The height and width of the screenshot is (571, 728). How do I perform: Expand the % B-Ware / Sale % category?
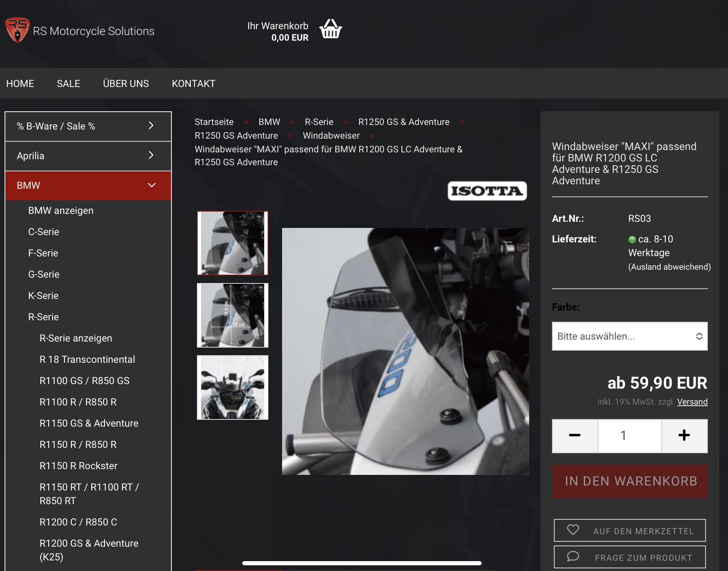[x=88, y=126]
